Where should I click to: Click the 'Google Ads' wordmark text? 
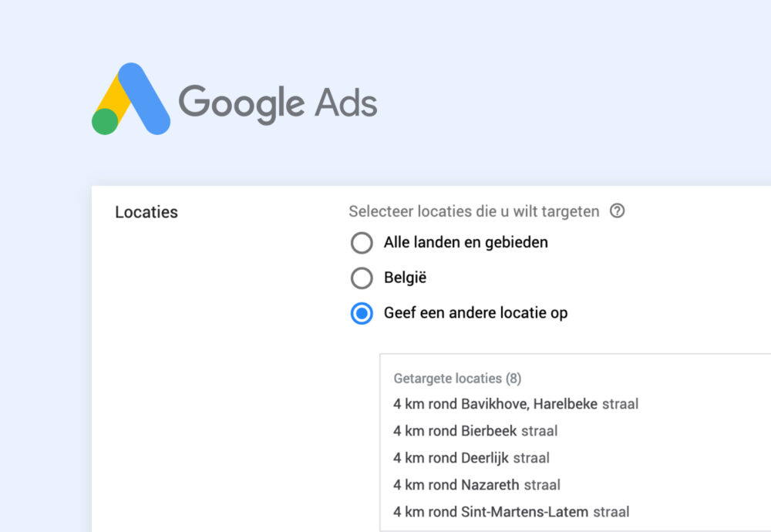coord(278,101)
